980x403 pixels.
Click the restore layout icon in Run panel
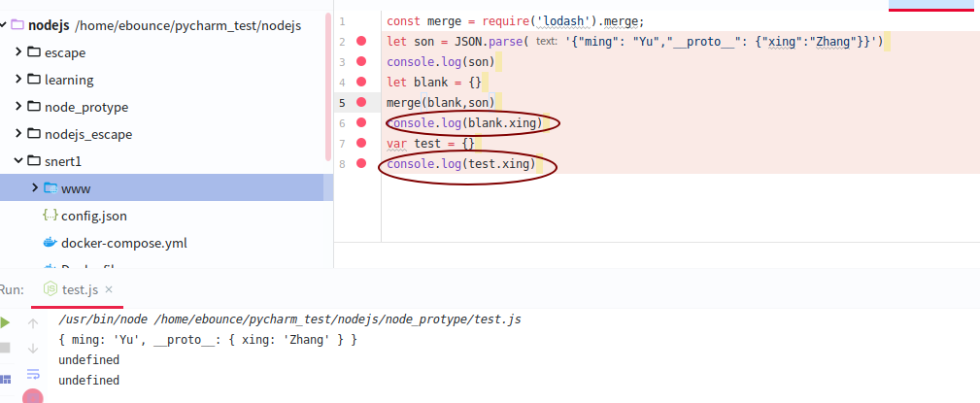(x=5, y=379)
